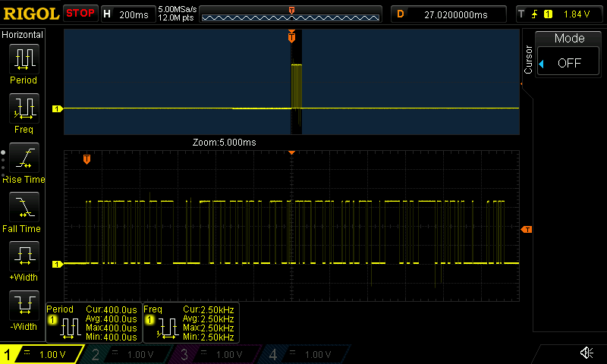Click the trigger level arrow on right edge

(527, 230)
